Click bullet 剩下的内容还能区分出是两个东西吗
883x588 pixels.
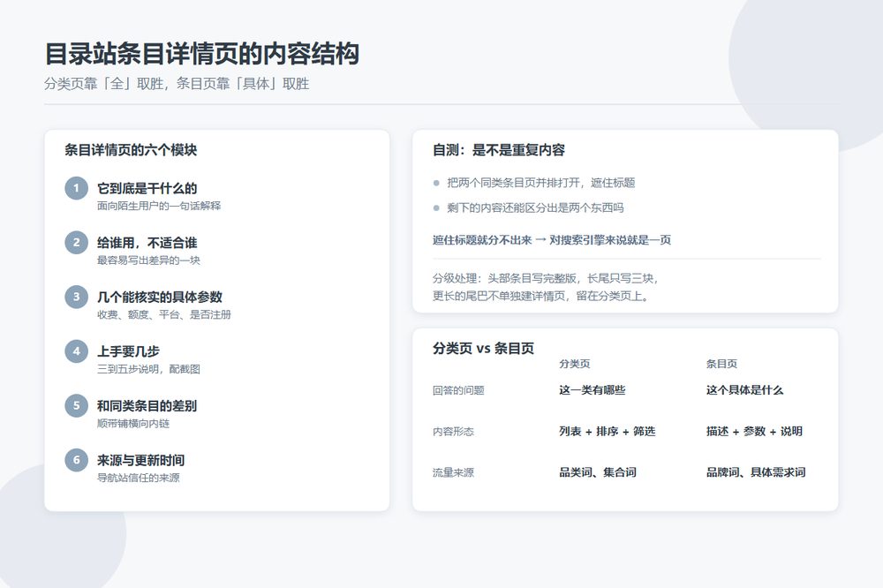click(536, 207)
